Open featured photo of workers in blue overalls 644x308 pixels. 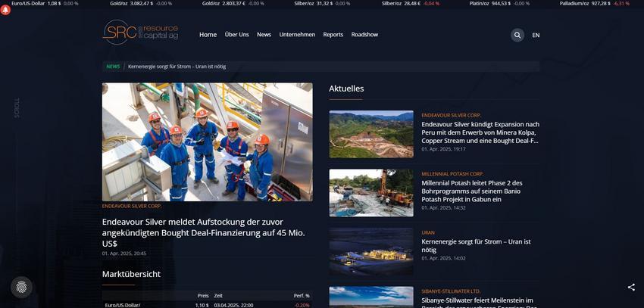tap(208, 142)
